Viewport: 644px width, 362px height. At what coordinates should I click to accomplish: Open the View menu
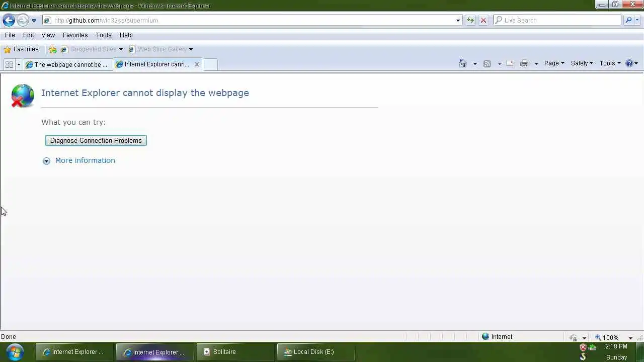point(48,35)
